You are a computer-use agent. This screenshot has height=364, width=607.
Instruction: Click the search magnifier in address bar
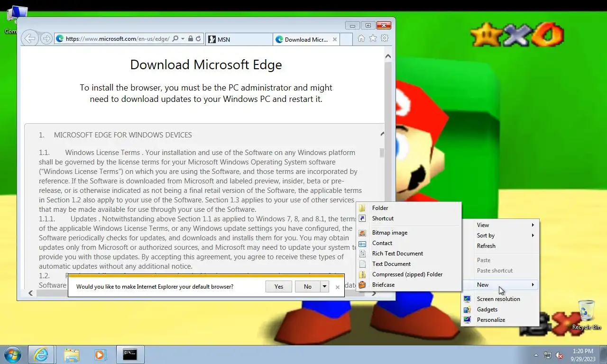pyautogui.click(x=175, y=39)
